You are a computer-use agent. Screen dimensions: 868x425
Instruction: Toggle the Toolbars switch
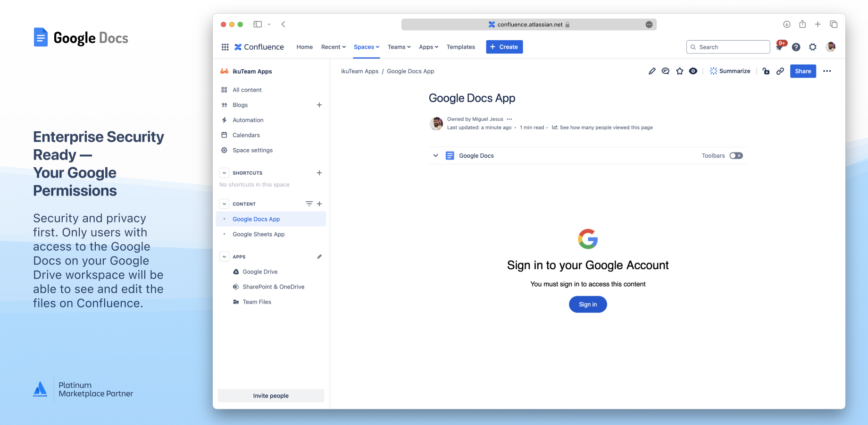click(x=736, y=155)
